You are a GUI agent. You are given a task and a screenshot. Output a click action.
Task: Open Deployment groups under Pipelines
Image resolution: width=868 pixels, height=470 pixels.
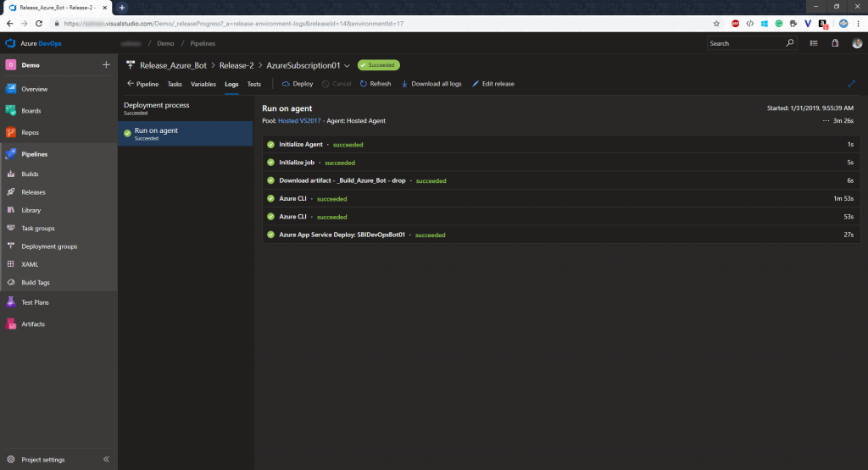tap(49, 246)
